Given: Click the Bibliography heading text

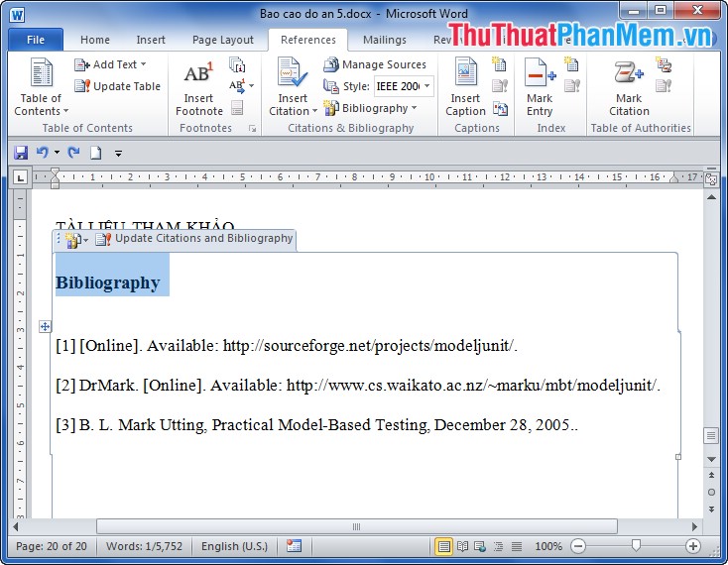Looking at the screenshot, I should coord(108,282).
